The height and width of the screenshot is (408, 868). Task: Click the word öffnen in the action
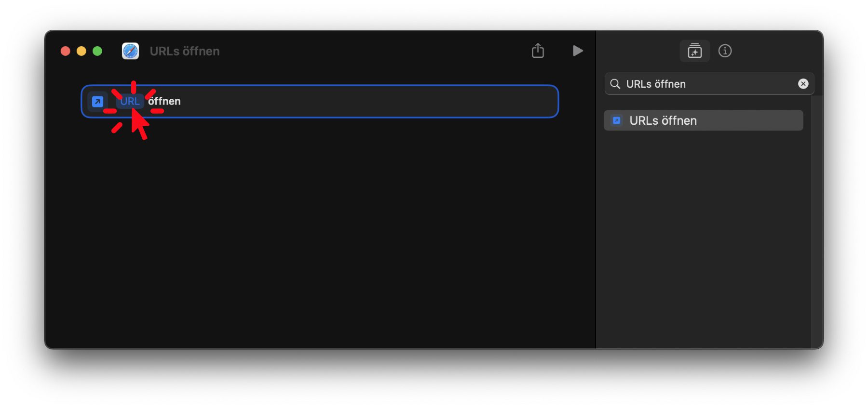(x=164, y=101)
